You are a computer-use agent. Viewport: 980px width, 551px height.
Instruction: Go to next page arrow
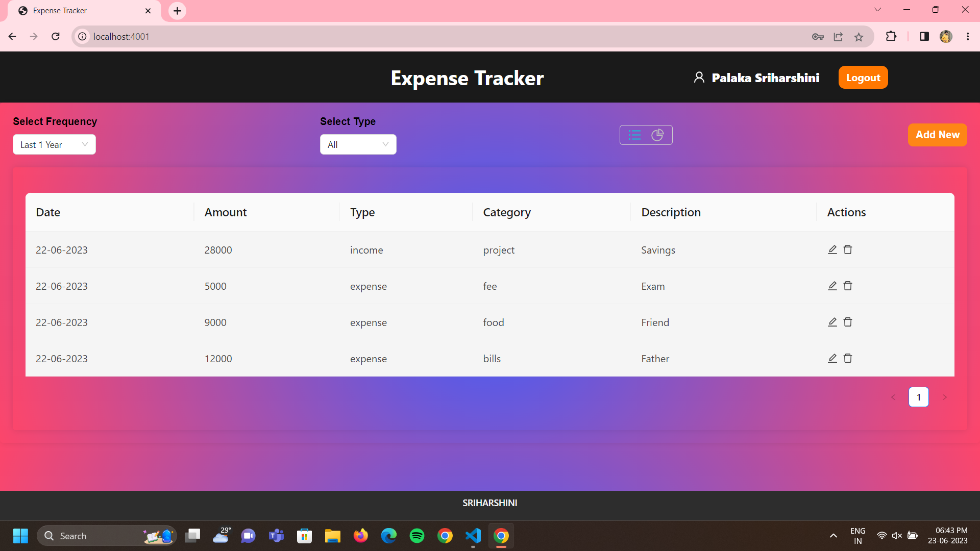pos(944,397)
